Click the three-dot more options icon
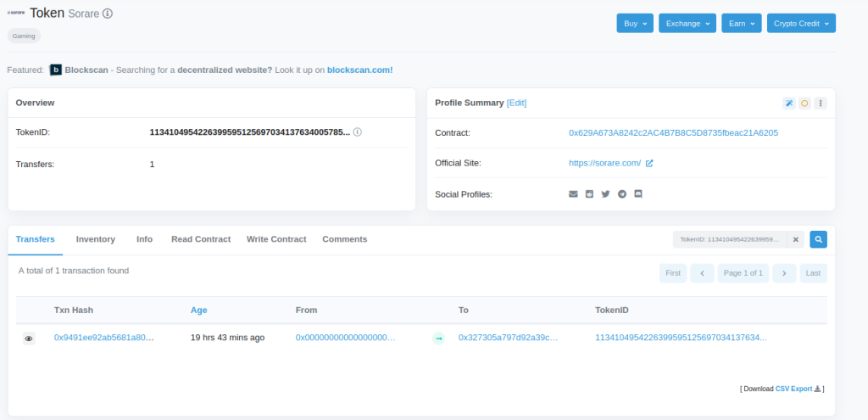The height and width of the screenshot is (420, 868). point(821,104)
